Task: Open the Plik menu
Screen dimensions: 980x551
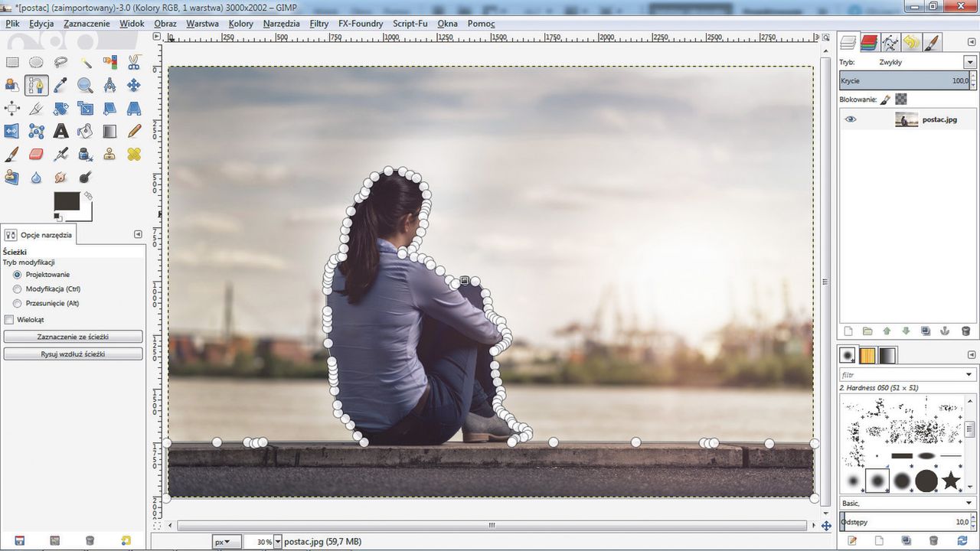Action: coord(13,24)
